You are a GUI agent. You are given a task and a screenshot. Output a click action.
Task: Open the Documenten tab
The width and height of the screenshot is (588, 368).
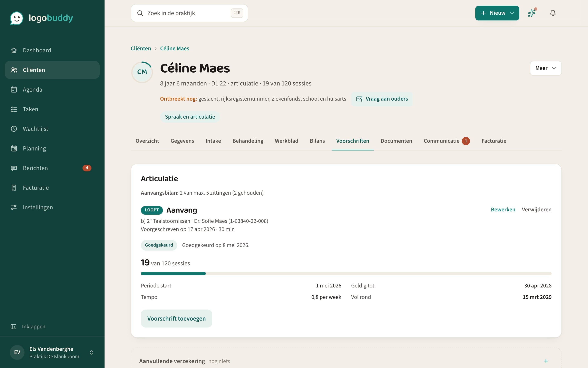coord(396,141)
